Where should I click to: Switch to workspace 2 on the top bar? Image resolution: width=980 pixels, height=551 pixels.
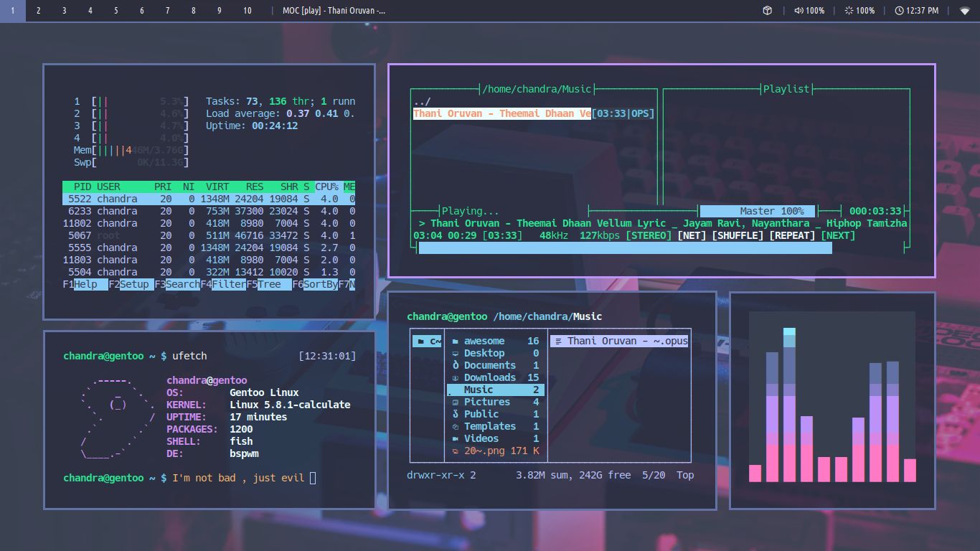click(x=38, y=11)
